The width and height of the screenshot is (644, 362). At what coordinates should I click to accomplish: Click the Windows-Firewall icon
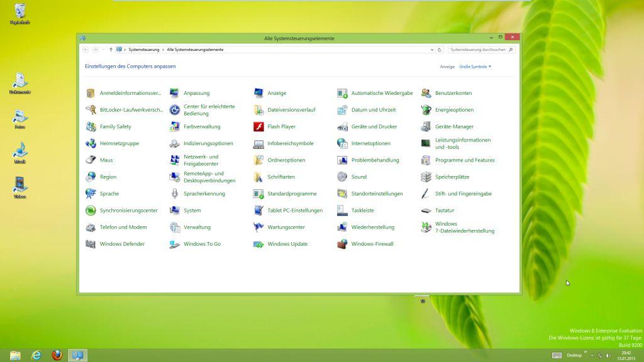342,244
